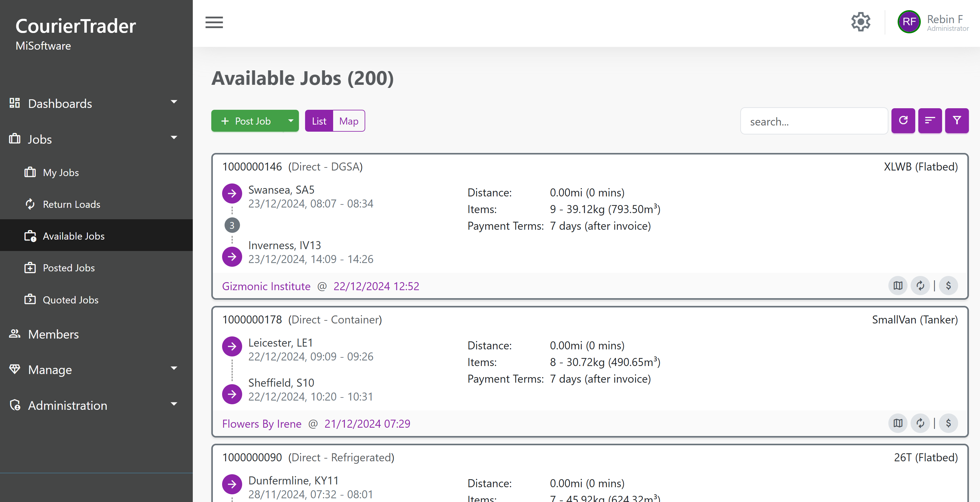Go to Return Loads in sidebar
Screen dimensions: 980x502
pyautogui.click(x=72, y=204)
